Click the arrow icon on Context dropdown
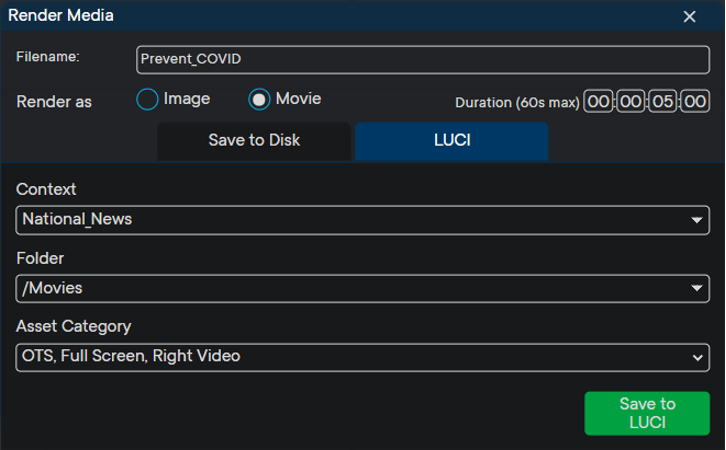726x450 pixels. coord(697,220)
